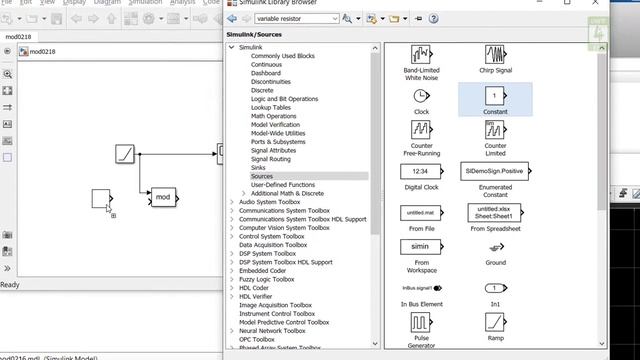
Task: Select Continuous library
Action: [x=266, y=64]
